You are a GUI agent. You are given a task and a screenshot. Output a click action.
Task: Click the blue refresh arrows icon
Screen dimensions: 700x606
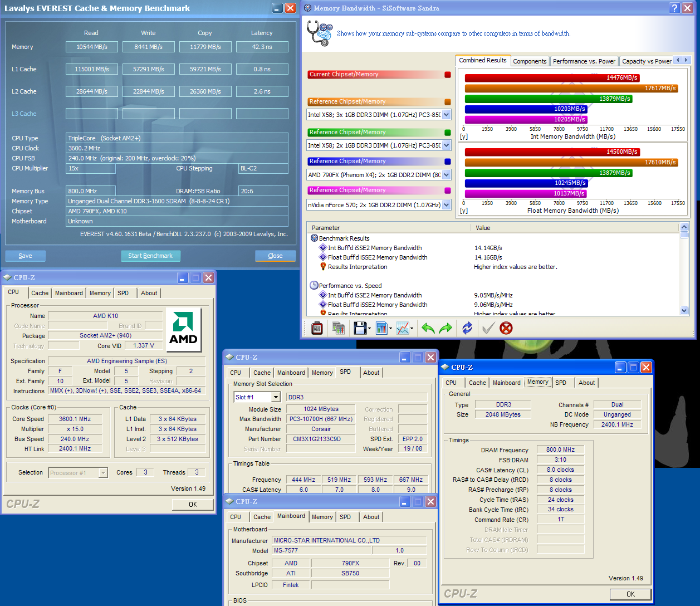[x=467, y=328]
